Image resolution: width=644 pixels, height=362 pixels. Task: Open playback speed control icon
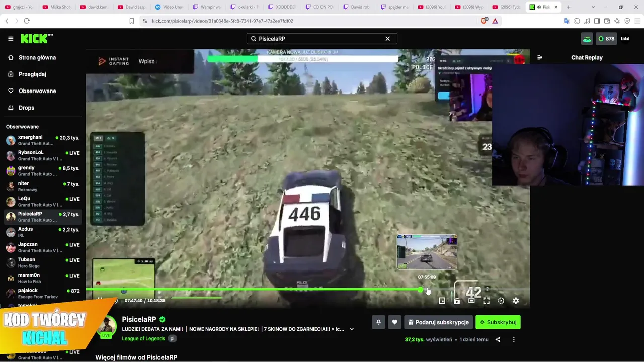point(501,301)
